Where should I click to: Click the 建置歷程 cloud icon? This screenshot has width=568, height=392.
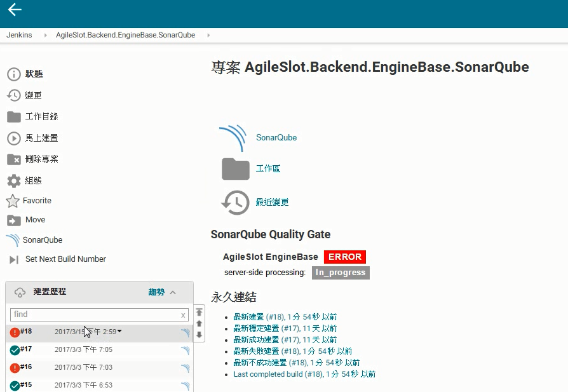click(x=20, y=292)
